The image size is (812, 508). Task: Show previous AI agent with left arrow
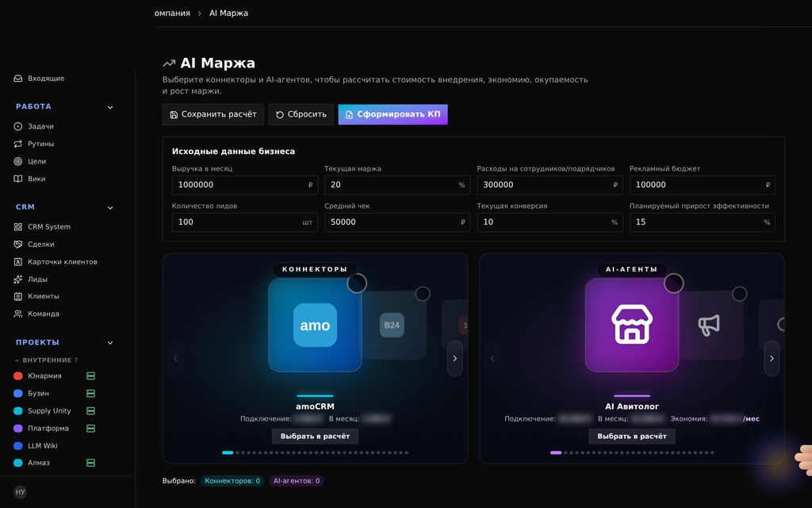[x=492, y=358]
